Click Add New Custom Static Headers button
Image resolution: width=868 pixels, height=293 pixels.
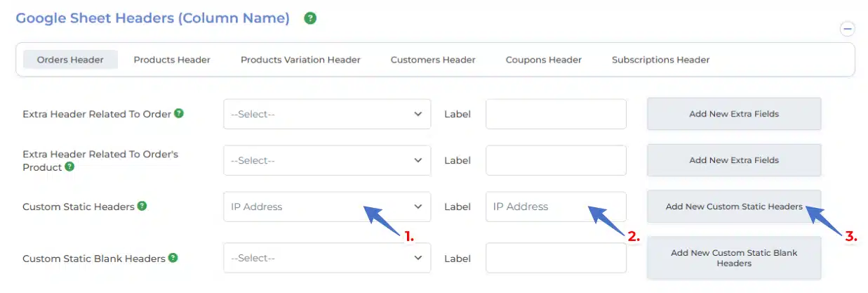(734, 207)
